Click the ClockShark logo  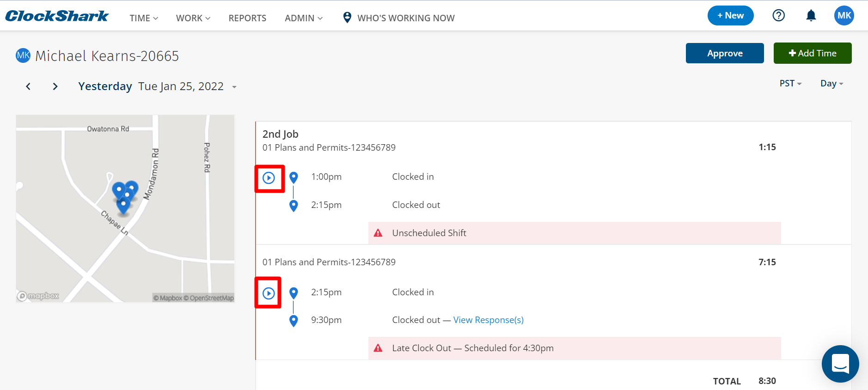point(57,16)
